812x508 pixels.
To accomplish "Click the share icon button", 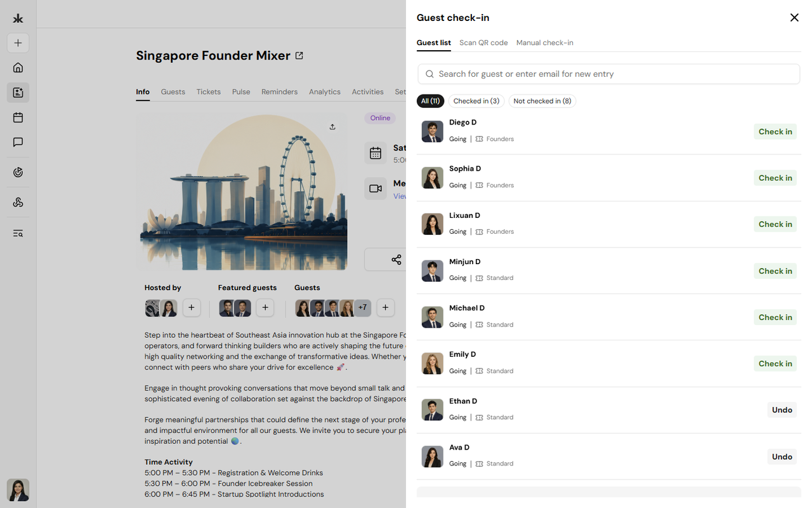I will (396, 260).
